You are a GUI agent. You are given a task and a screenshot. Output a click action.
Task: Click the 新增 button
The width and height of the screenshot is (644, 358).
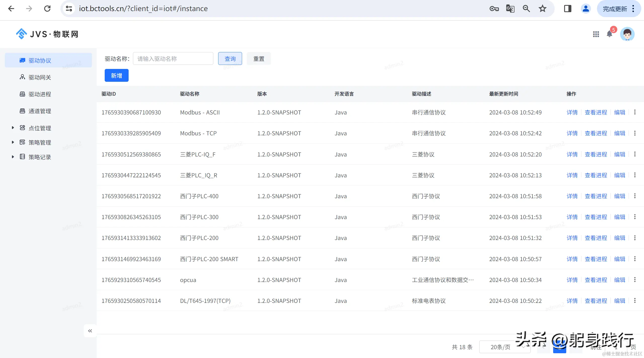117,75
